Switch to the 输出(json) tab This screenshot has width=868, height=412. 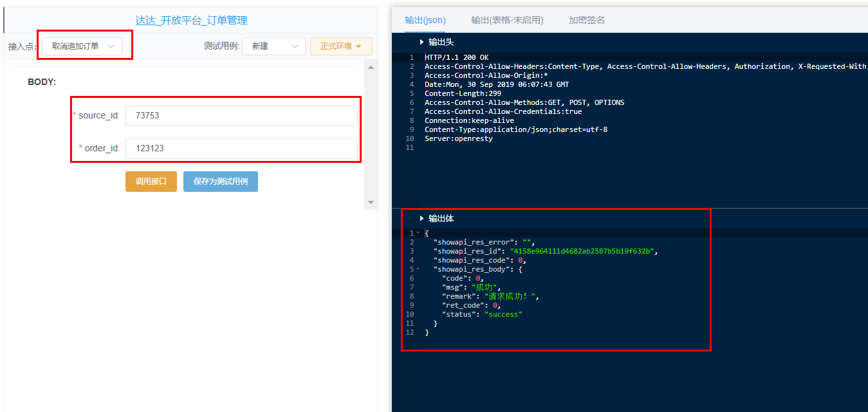425,20
